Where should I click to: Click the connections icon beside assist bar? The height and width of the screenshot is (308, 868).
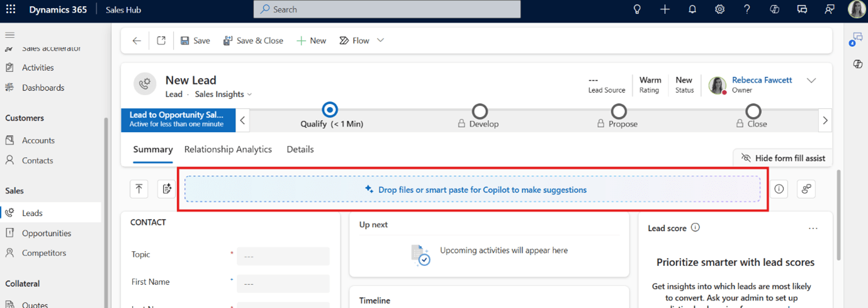[x=806, y=189]
